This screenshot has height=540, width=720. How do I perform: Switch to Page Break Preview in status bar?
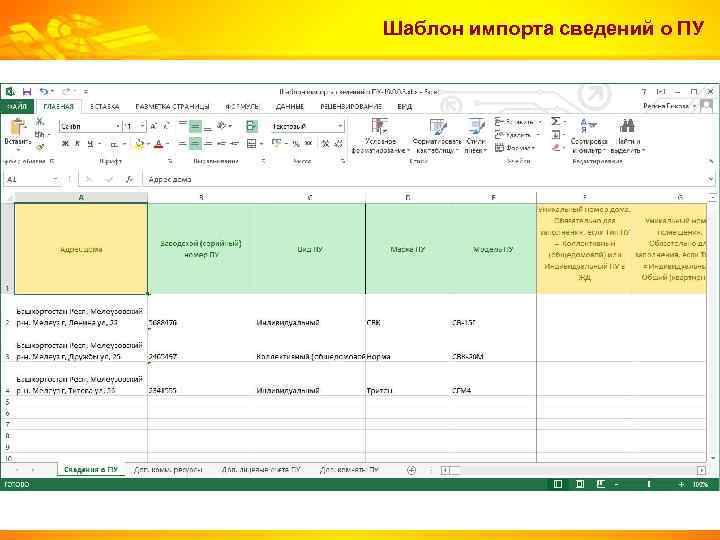[x=601, y=484]
